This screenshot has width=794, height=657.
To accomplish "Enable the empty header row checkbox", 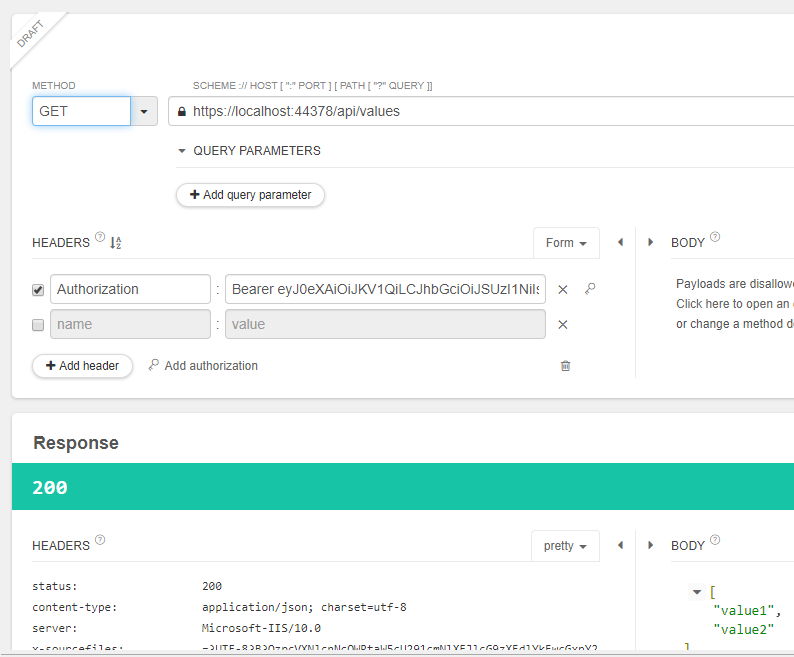I will pos(38,325).
